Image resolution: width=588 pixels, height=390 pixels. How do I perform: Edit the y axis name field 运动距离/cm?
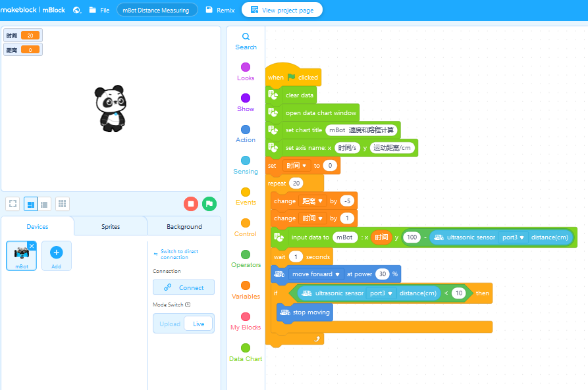point(392,147)
